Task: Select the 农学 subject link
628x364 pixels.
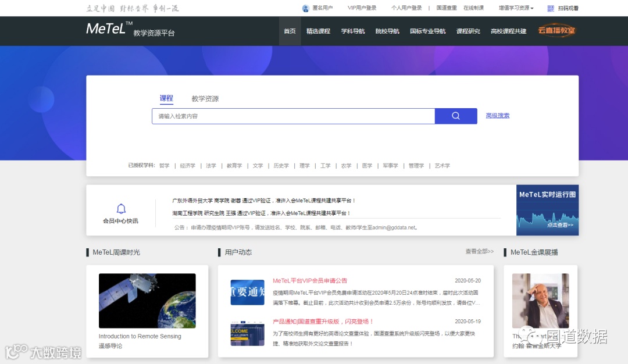Action: 346,165
